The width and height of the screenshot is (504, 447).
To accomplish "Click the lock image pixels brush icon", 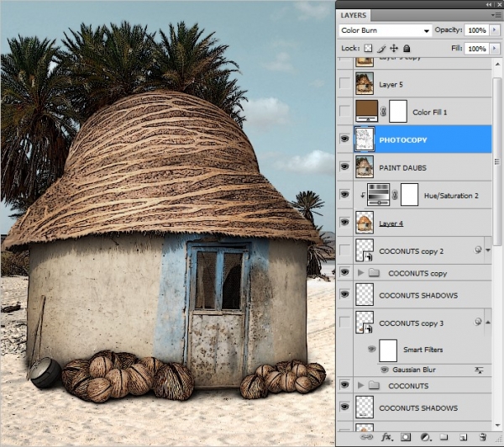I will click(x=381, y=48).
